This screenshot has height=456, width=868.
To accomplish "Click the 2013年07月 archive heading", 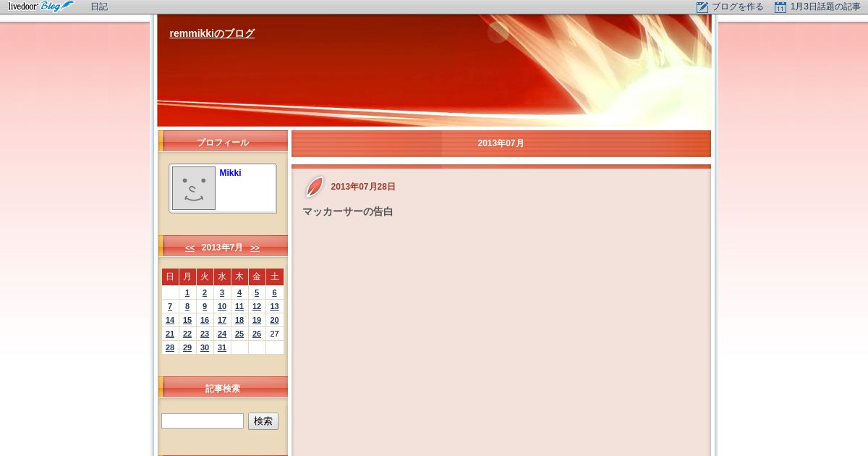I will click(501, 143).
